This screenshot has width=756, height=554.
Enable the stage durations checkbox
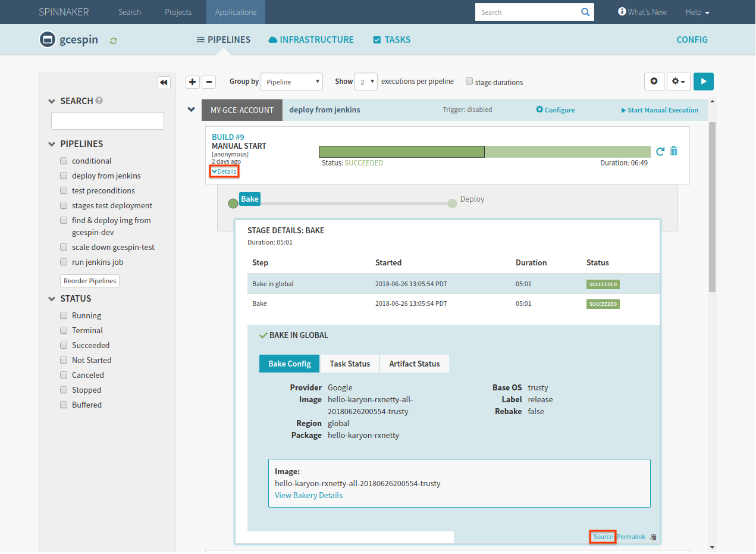click(469, 82)
